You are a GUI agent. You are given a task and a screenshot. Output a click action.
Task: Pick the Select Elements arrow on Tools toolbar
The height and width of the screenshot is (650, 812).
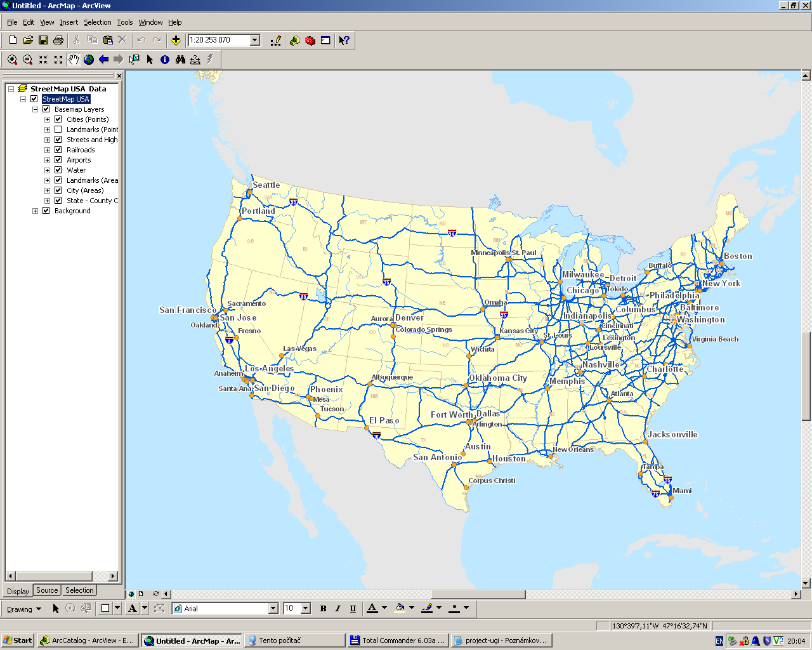150,59
